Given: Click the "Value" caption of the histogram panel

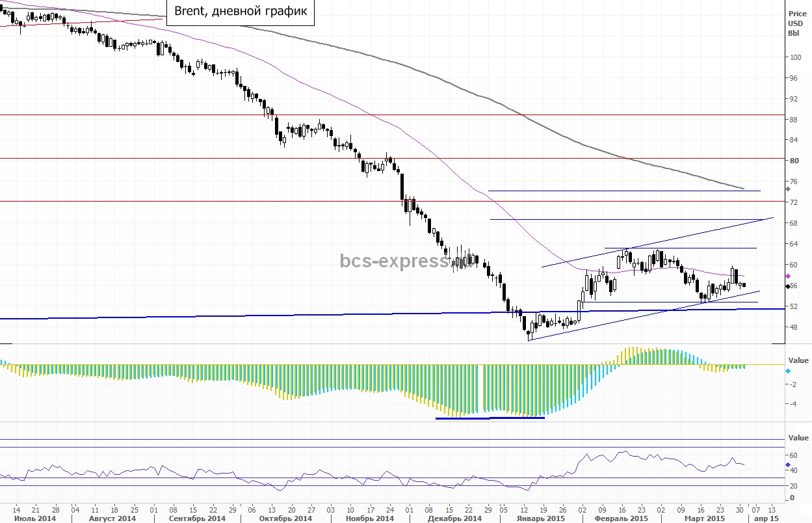Looking at the screenshot, I should point(798,360).
